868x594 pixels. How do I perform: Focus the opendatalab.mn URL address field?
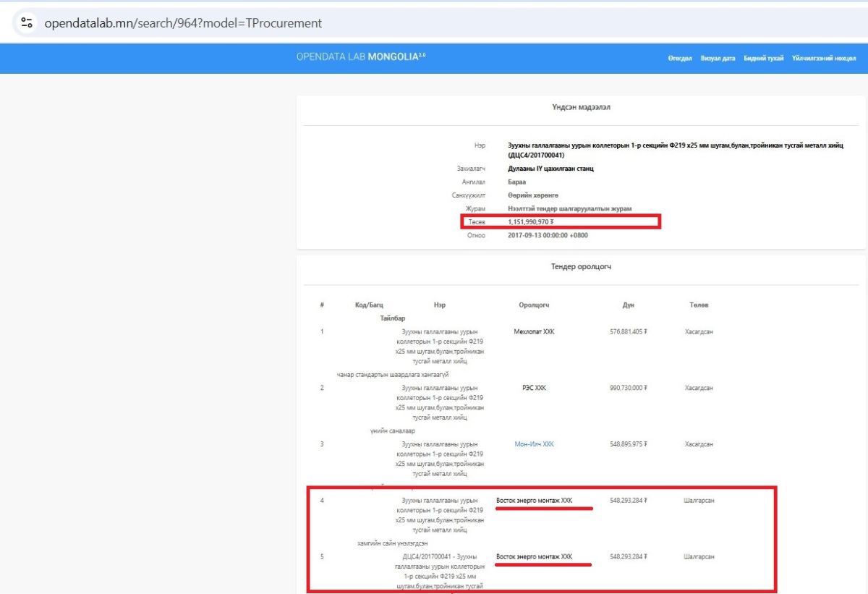coord(183,23)
